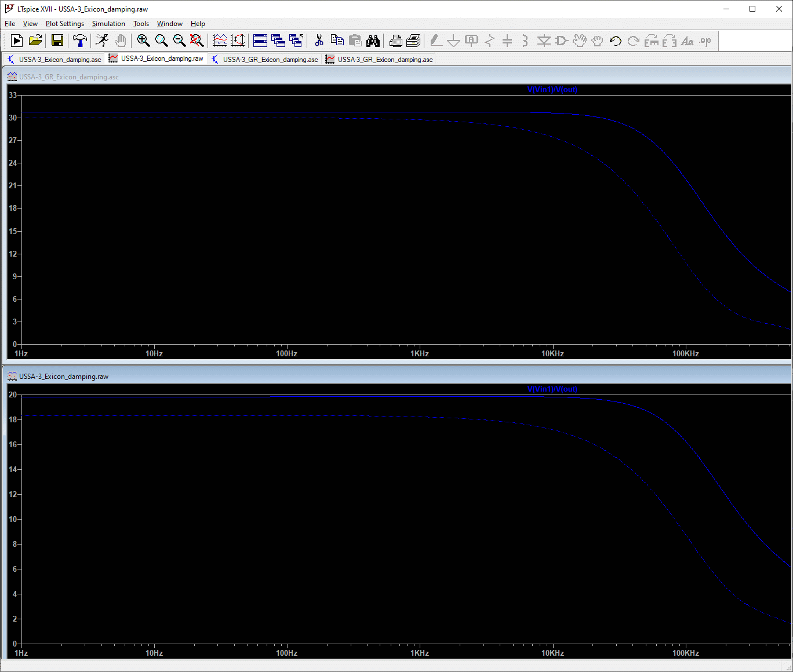
Task: Click the Label Net icon
Action: point(472,41)
